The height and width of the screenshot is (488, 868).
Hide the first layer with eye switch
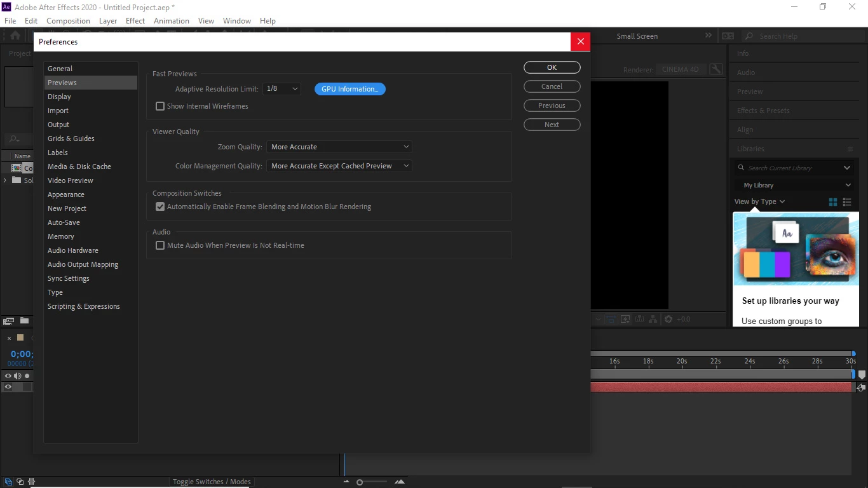click(8, 387)
